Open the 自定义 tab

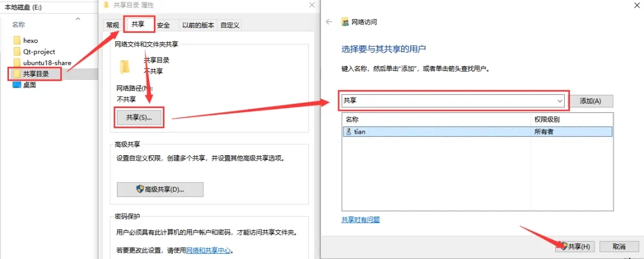coord(230,25)
